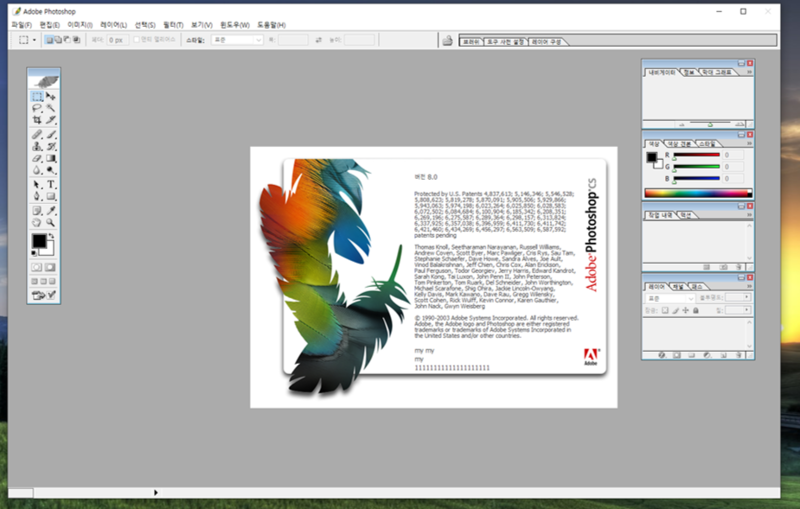Select the Zoom tool
The height and width of the screenshot is (509, 800).
(51, 223)
